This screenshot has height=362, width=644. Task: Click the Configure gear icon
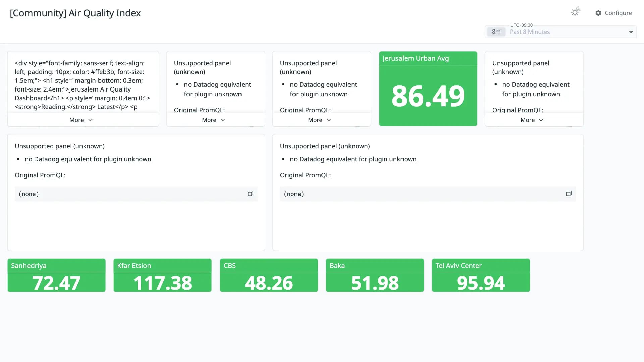click(x=598, y=13)
